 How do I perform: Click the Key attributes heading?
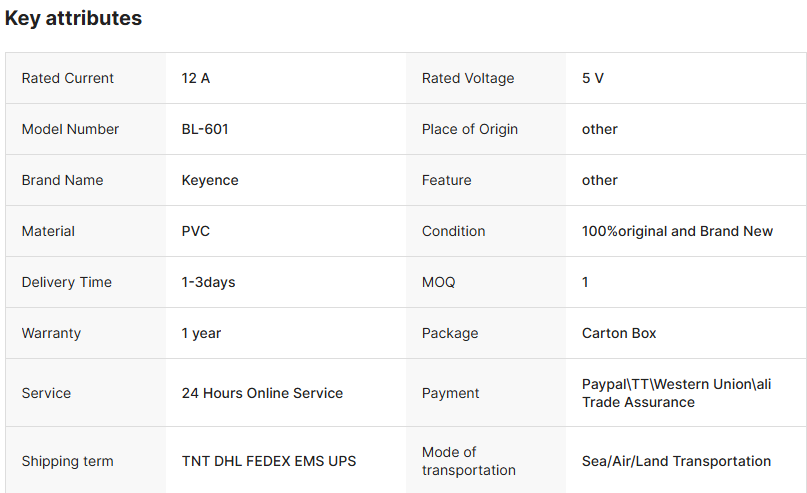click(x=73, y=18)
